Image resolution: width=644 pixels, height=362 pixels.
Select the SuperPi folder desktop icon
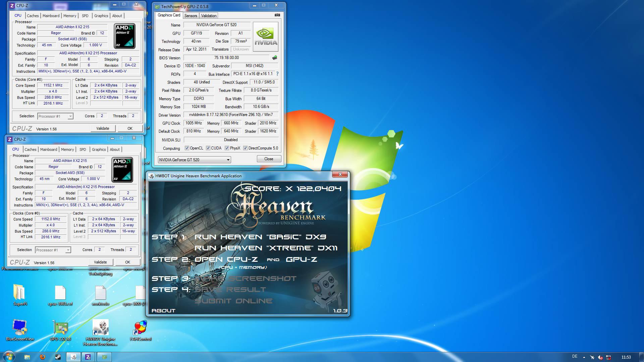20,295
